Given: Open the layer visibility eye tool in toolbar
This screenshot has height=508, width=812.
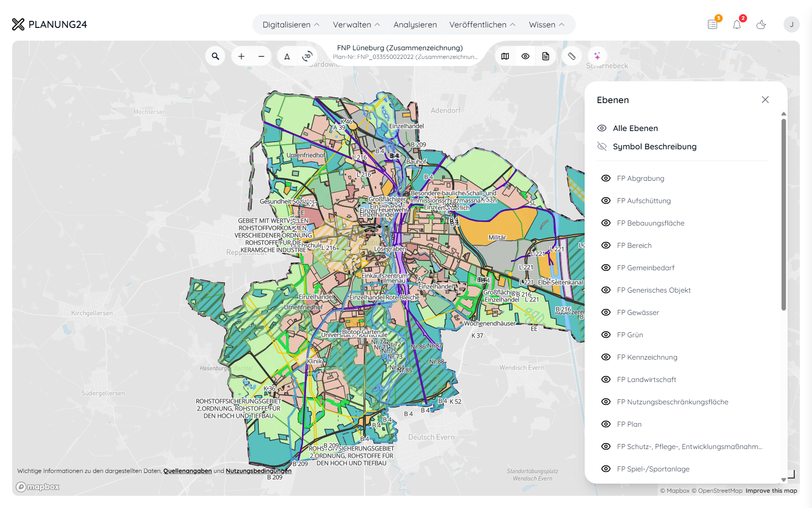Looking at the screenshot, I should pyautogui.click(x=525, y=56).
